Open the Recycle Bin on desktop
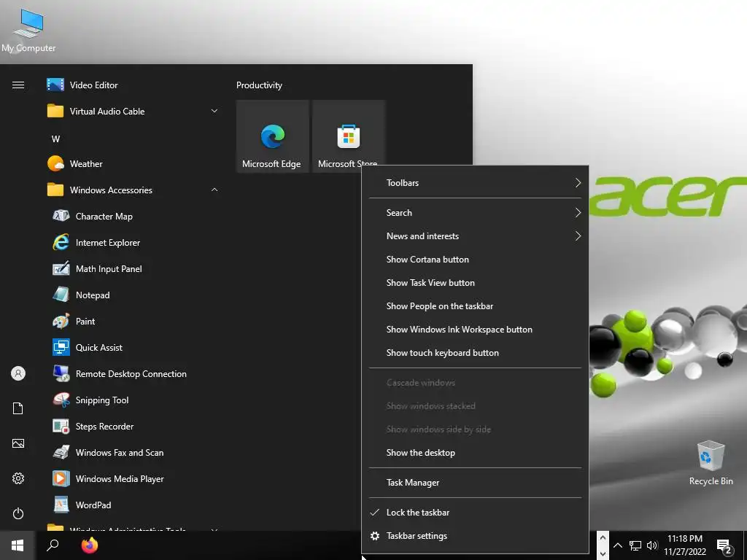The height and width of the screenshot is (560, 747). 711,463
